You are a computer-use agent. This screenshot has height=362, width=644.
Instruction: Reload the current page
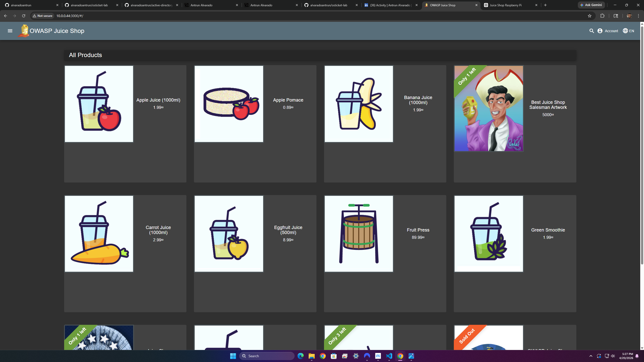pos(24,16)
